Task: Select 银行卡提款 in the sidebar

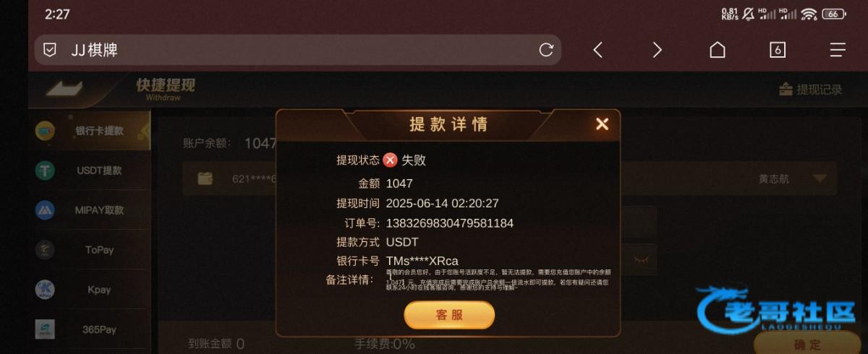Action: click(90, 131)
